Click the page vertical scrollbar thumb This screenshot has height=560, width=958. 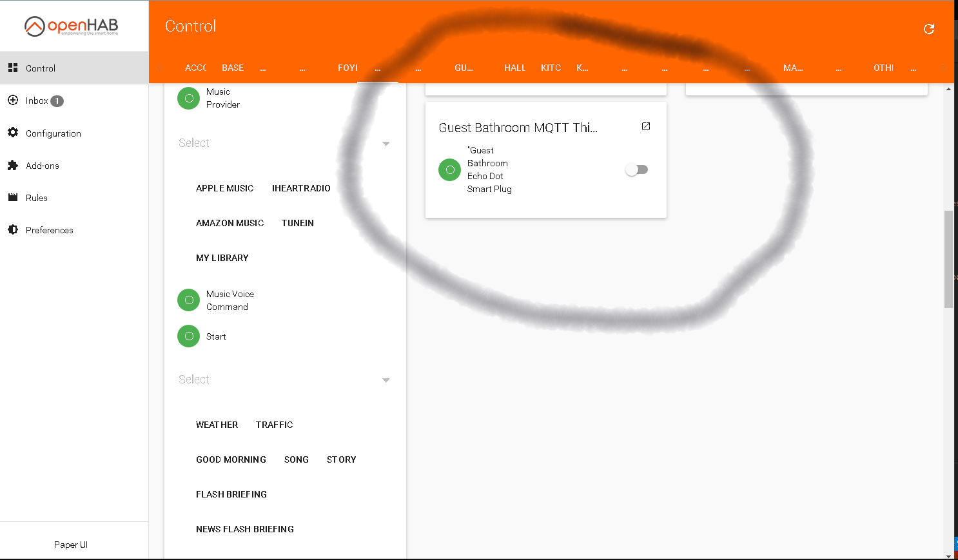[948, 259]
